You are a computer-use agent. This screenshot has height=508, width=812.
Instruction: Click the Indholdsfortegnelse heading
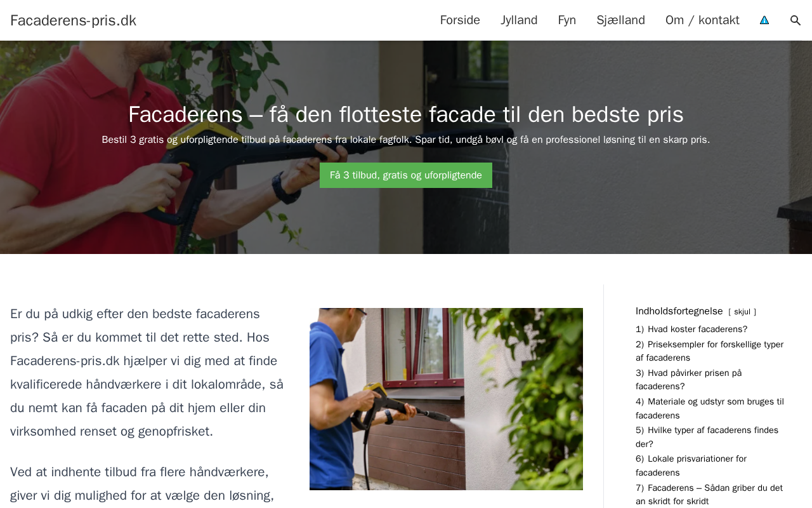click(679, 311)
